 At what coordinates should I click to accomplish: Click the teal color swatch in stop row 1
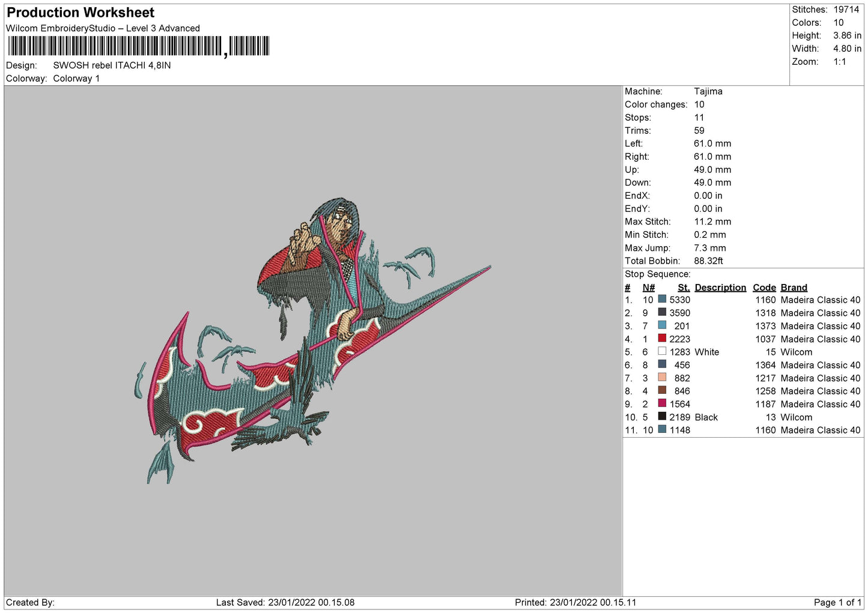coord(662,300)
